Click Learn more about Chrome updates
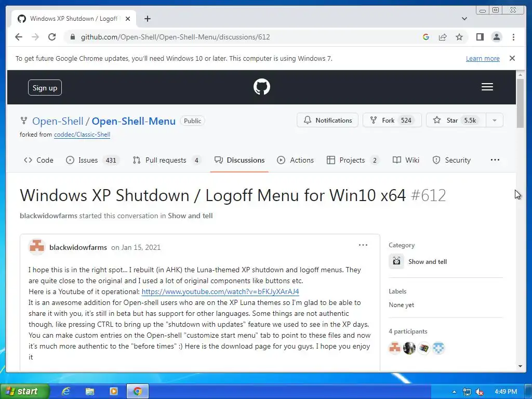 pyautogui.click(x=483, y=58)
